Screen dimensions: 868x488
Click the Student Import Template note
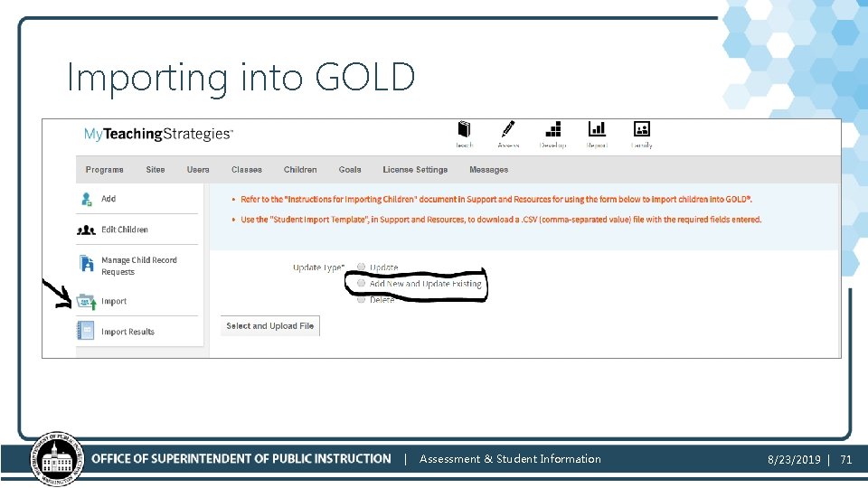tap(500, 219)
